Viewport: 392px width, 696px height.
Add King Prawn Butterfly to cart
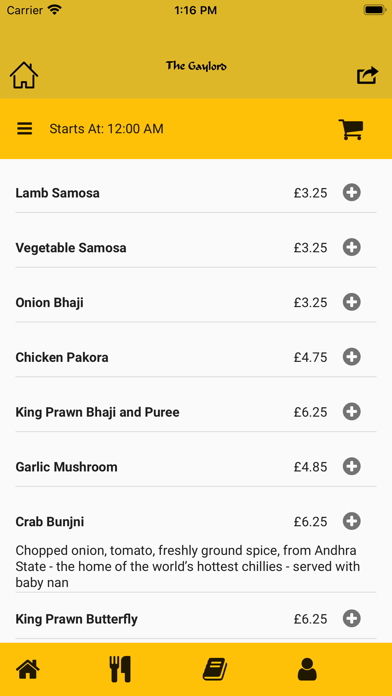pos(352,619)
